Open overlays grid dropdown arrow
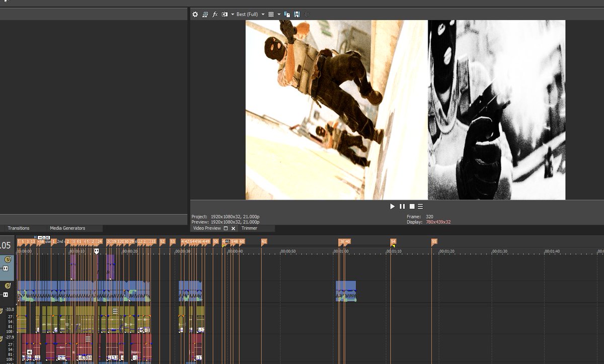 (278, 15)
